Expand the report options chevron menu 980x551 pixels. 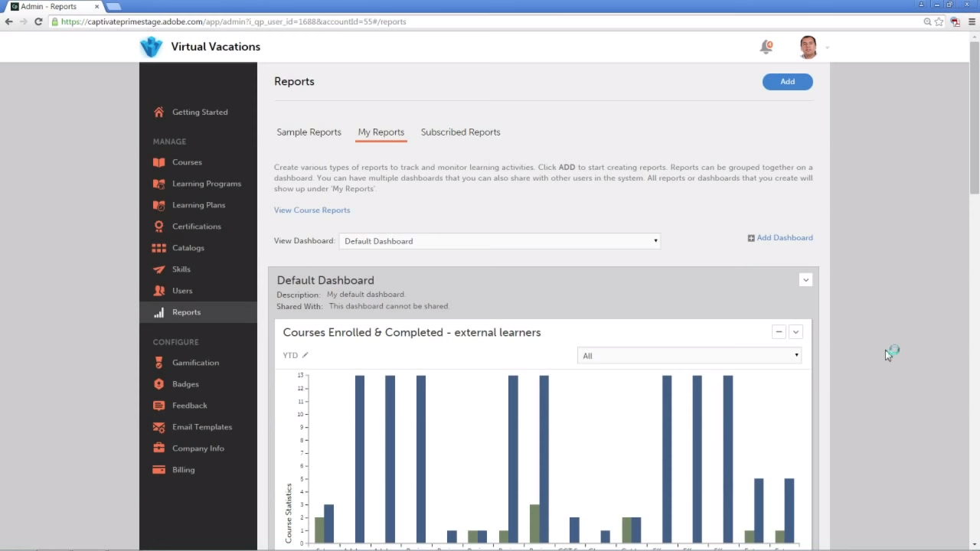pos(795,332)
